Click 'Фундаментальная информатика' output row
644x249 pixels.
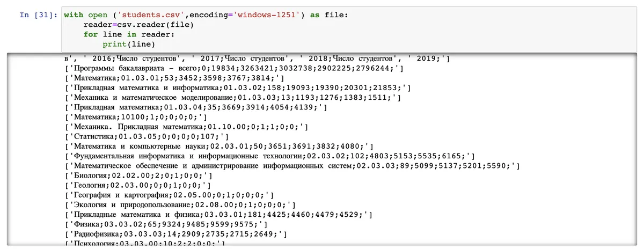269,155
